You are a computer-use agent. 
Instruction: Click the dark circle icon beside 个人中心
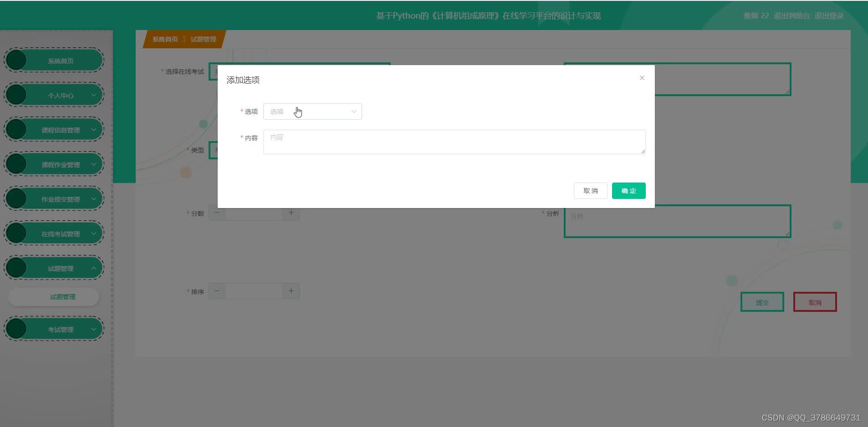pyautogui.click(x=16, y=95)
